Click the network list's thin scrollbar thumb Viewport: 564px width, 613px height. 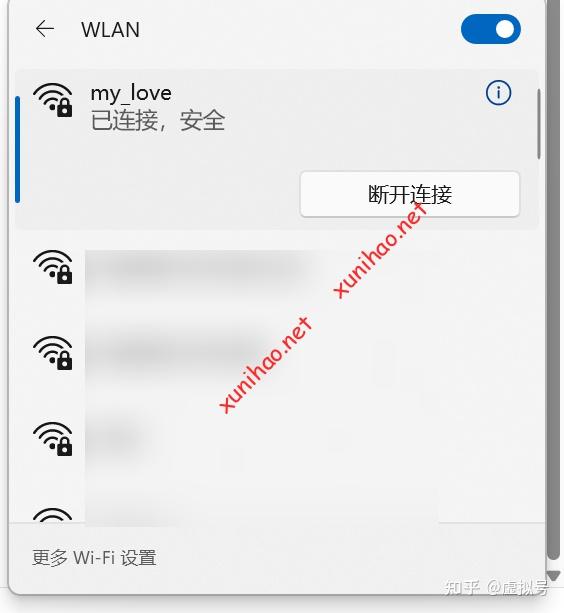point(539,124)
